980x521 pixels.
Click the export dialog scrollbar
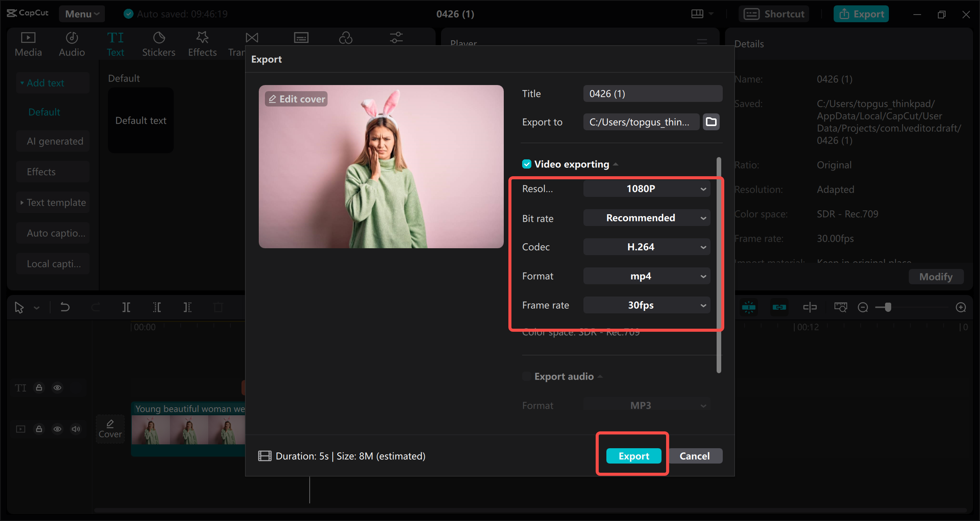tap(719, 265)
